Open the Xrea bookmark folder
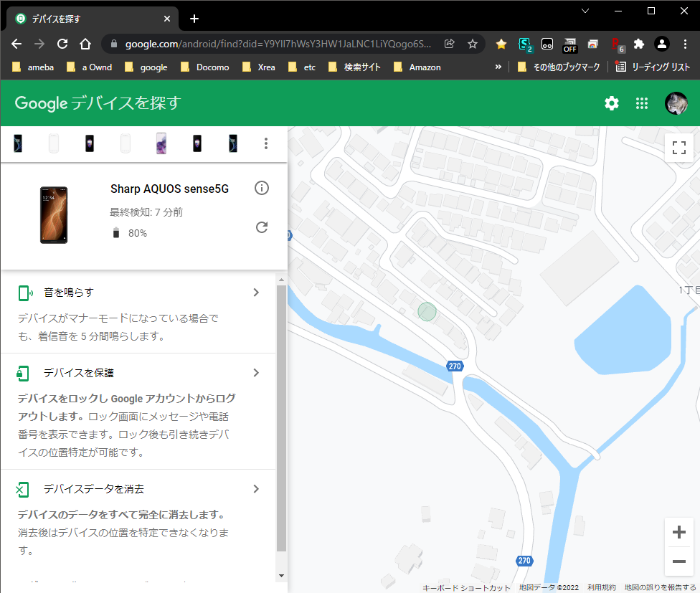Image resolution: width=700 pixels, height=593 pixels. (258, 67)
